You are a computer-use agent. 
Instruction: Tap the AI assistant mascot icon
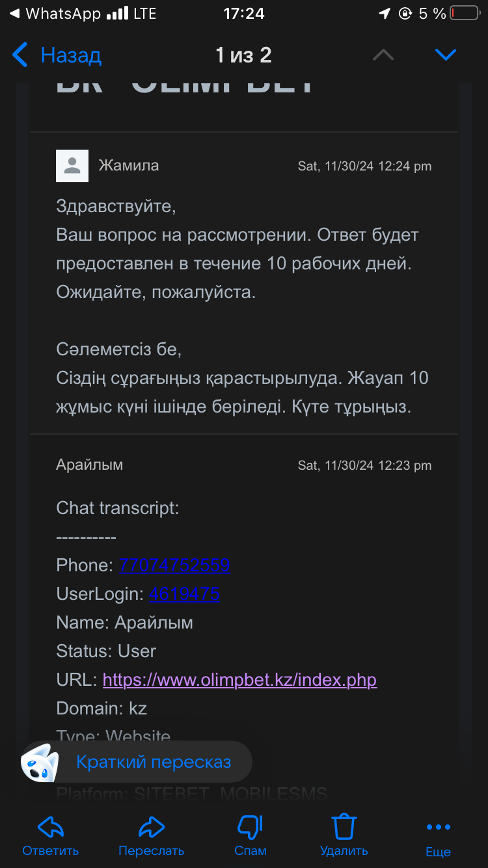coord(40,762)
